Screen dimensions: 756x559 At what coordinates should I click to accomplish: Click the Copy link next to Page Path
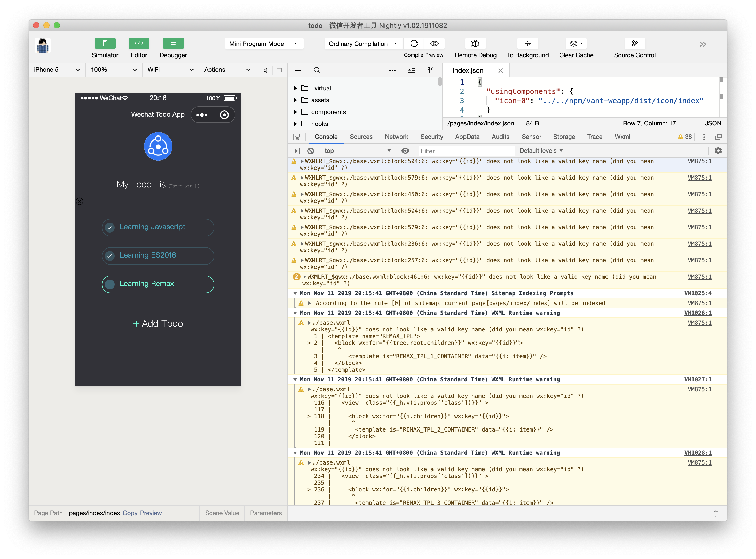pos(130,513)
